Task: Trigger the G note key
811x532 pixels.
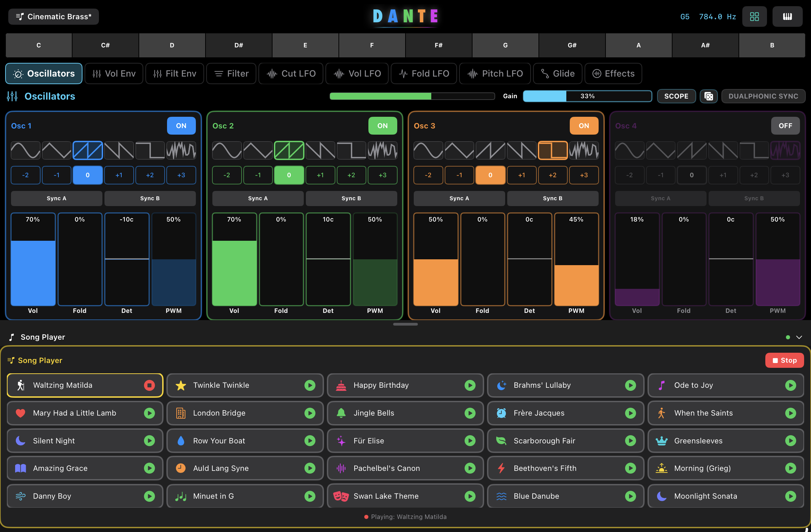Action: [x=505, y=45]
